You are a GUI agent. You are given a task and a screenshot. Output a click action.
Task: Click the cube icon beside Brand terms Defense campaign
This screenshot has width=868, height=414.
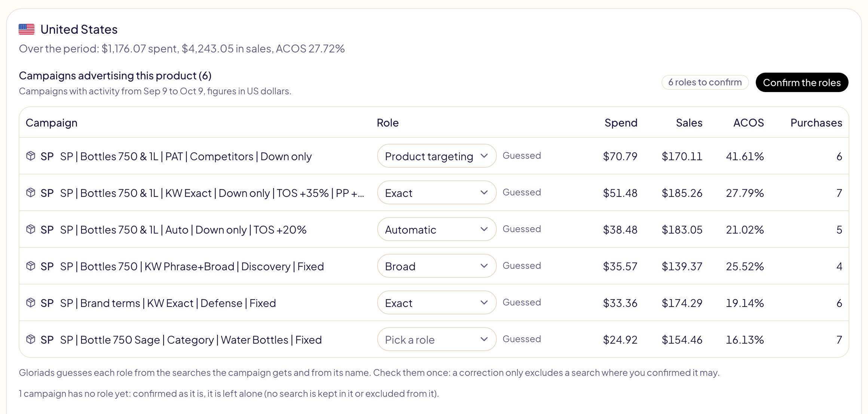point(31,302)
